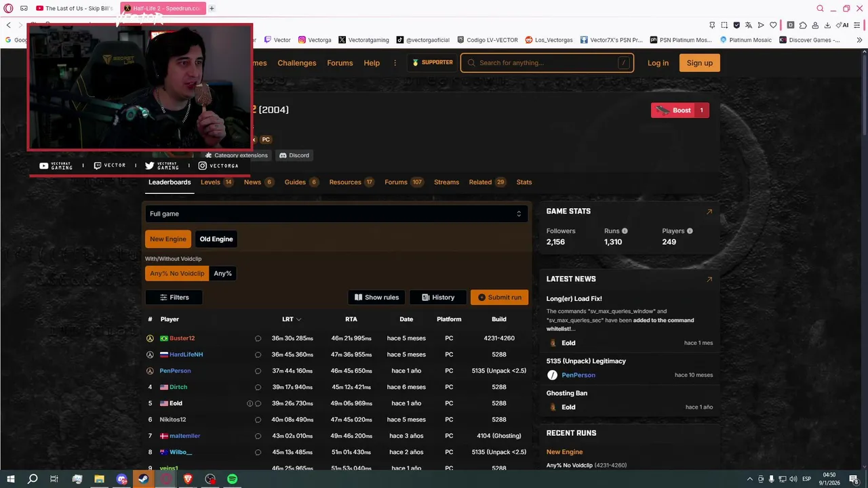Open Spotify from the taskbar

pos(232,479)
